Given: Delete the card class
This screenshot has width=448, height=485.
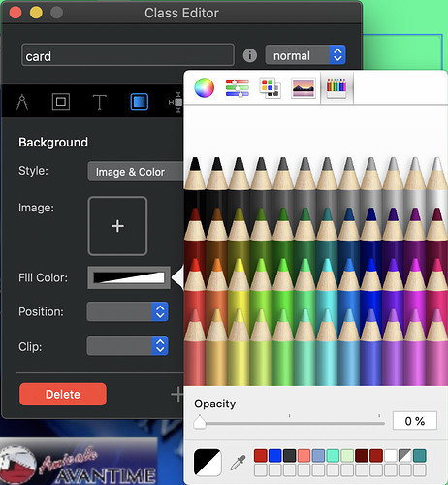Looking at the screenshot, I should click(x=63, y=394).
